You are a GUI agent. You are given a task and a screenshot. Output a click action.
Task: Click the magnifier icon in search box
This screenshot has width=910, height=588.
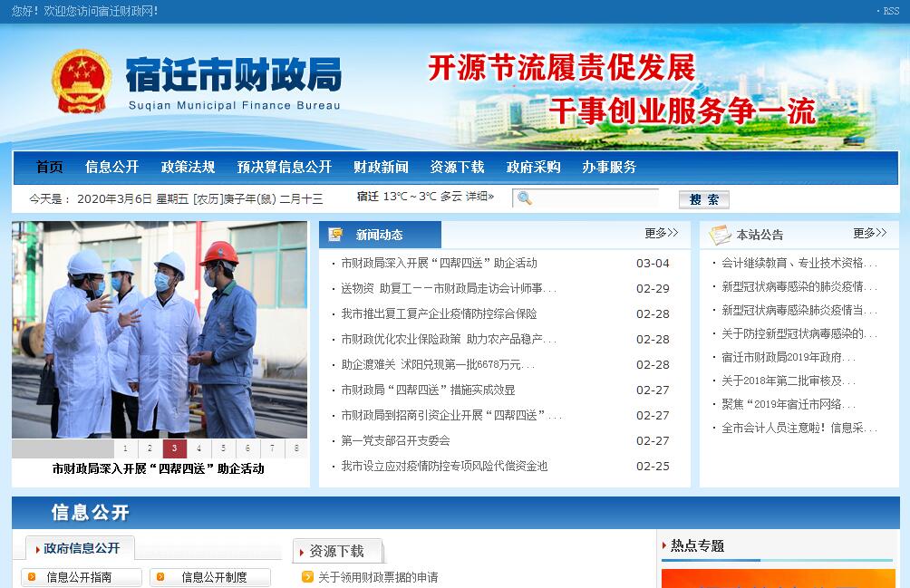pos(524,198)
